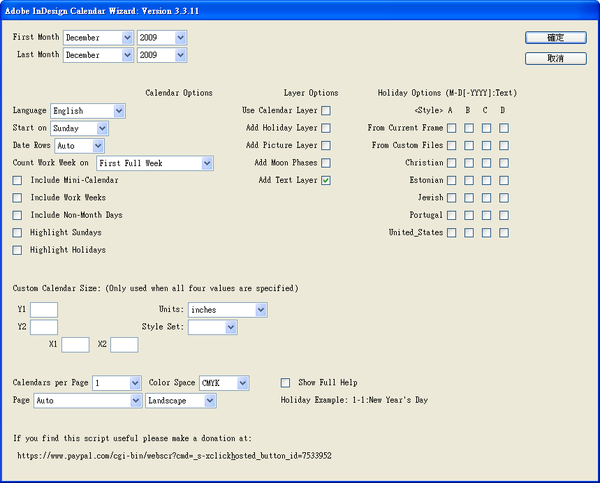Click the 取消 (Cancel) button

(556, 59)
